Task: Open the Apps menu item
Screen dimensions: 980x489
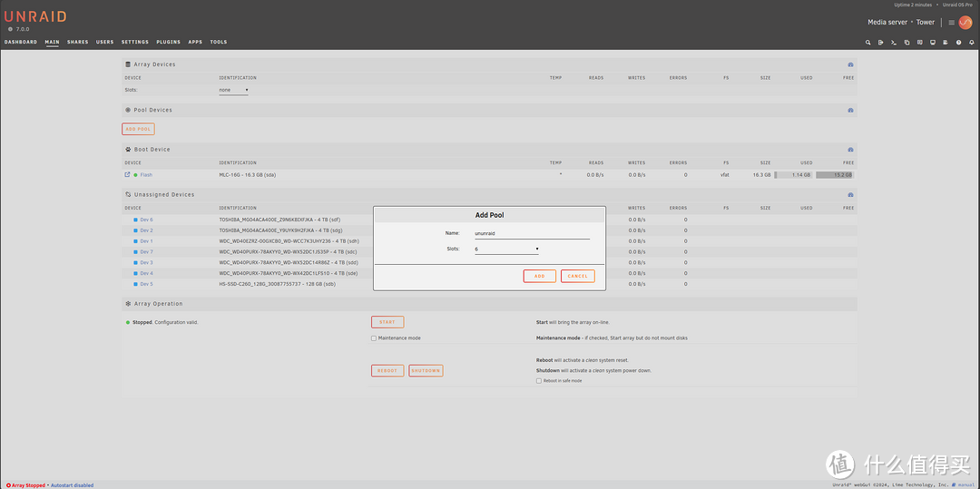Action: pyautogui.click(x=195, y=43)
